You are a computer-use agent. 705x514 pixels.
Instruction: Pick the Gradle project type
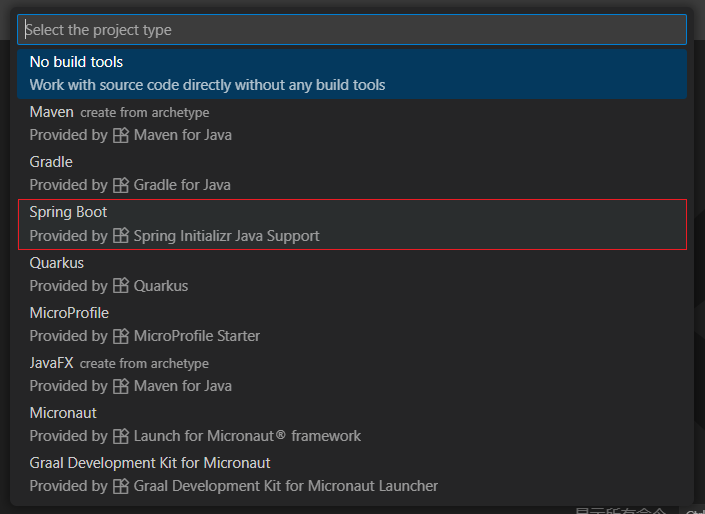click(x=352, y=174)
